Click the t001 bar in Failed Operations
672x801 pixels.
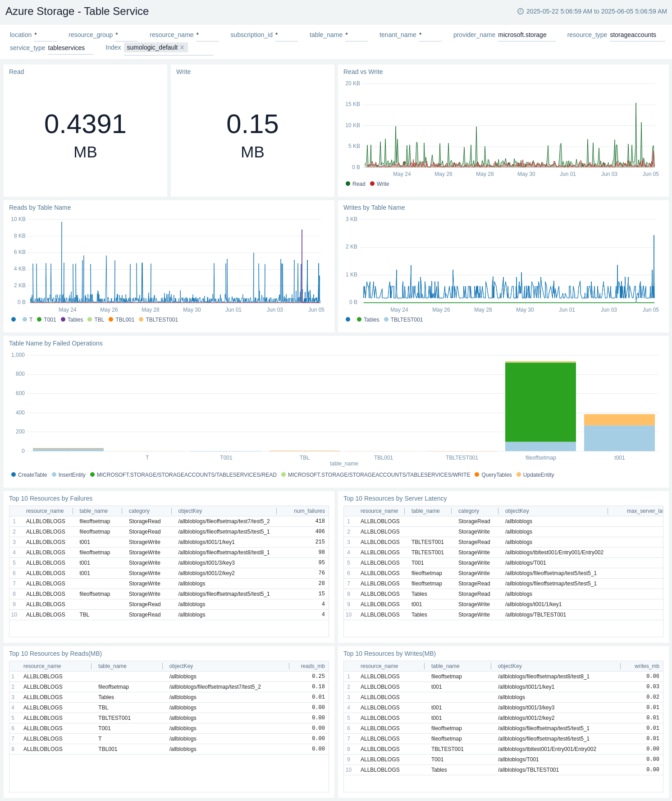click(x=619, y=433)
